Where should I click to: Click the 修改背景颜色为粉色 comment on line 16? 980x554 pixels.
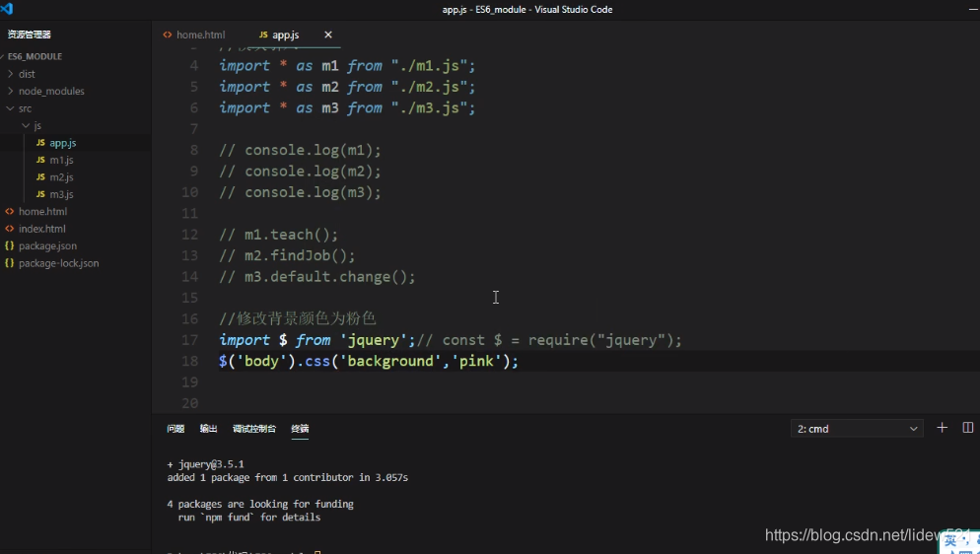(x=298, y=319)
